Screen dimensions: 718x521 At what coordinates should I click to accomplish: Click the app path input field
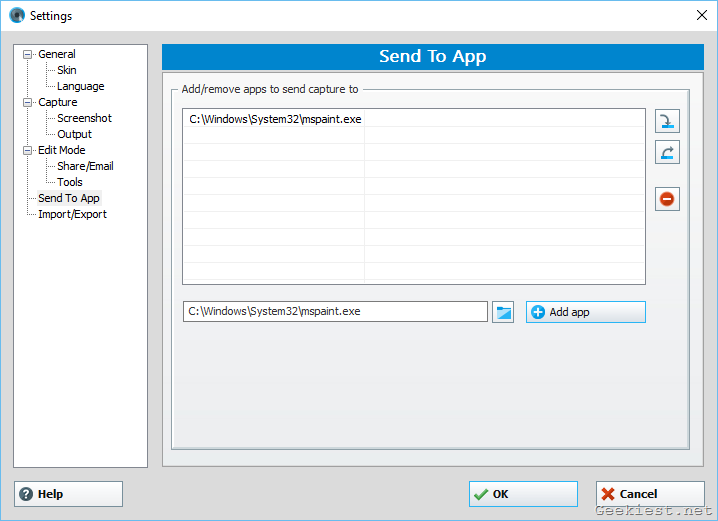pyautogui.click(x=334, y=312)
